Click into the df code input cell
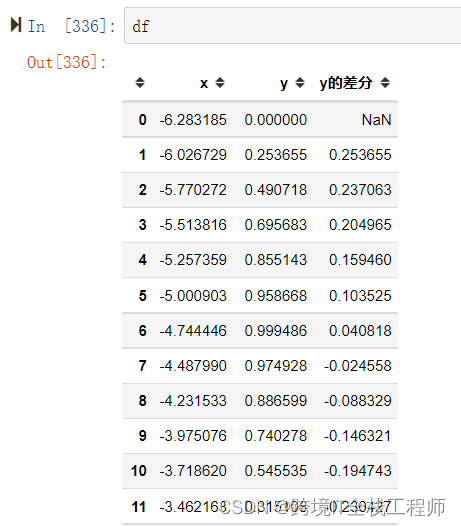The image size is (461, 526). pos(293,26)
